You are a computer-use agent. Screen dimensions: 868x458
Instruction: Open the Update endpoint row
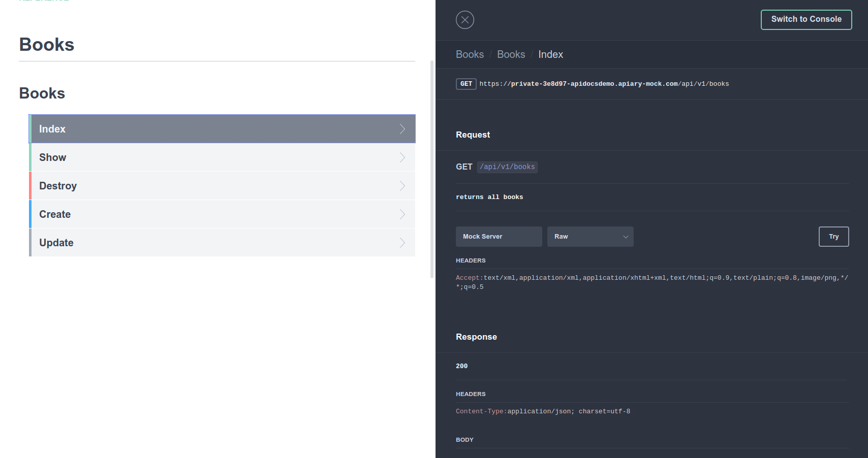click(222, 243)
